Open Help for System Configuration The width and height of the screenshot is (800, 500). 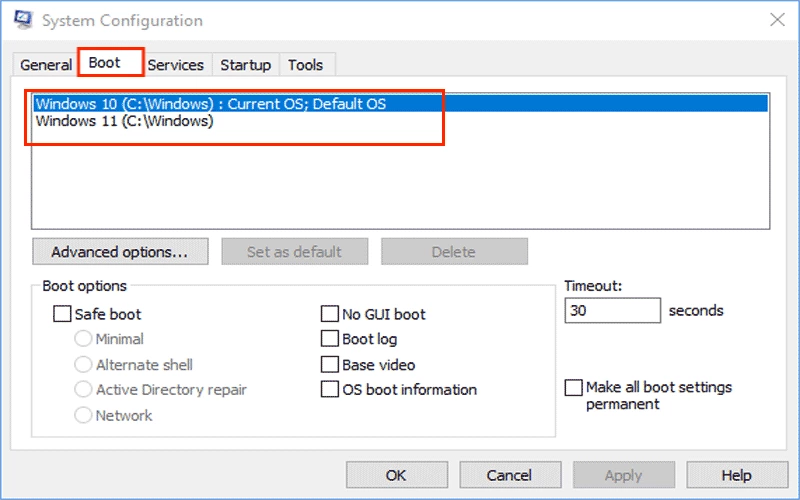pyautogui.click(x=737, y=475)
